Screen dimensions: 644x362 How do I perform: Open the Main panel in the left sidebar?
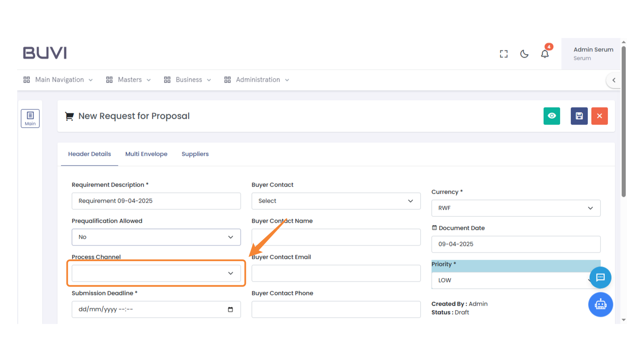(30, 118)
